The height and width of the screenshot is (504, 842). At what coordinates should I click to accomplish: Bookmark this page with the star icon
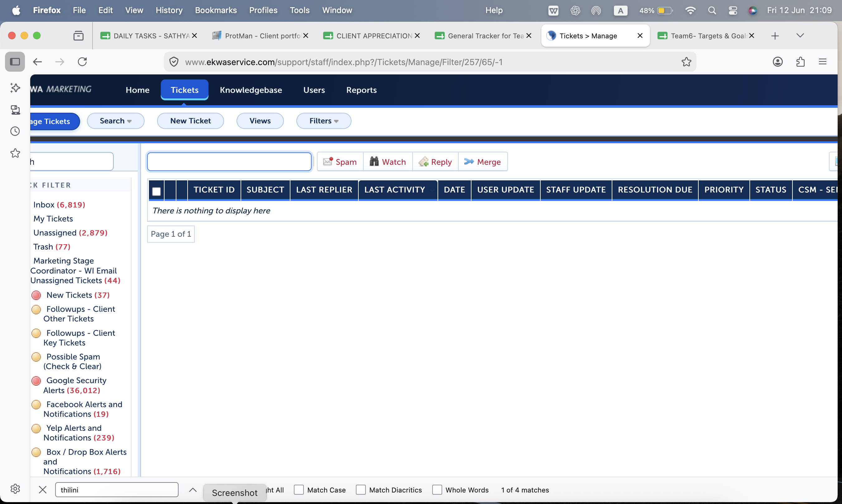click(x=686, y=62)
